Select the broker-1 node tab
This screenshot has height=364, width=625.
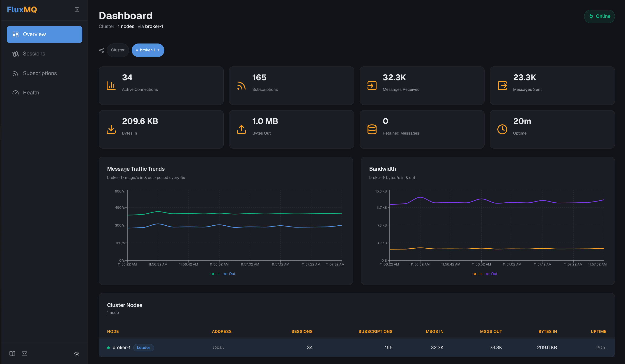click(148, 50)
